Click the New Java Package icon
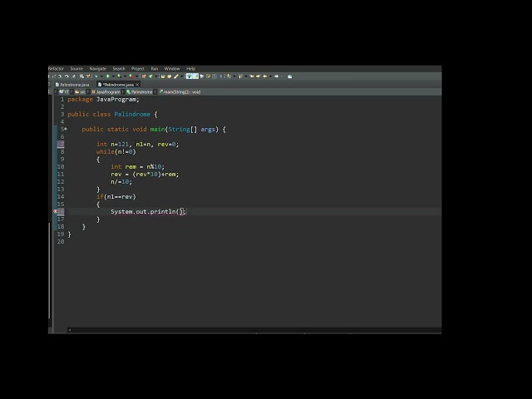The image size is (532, 399). [144, 76]
